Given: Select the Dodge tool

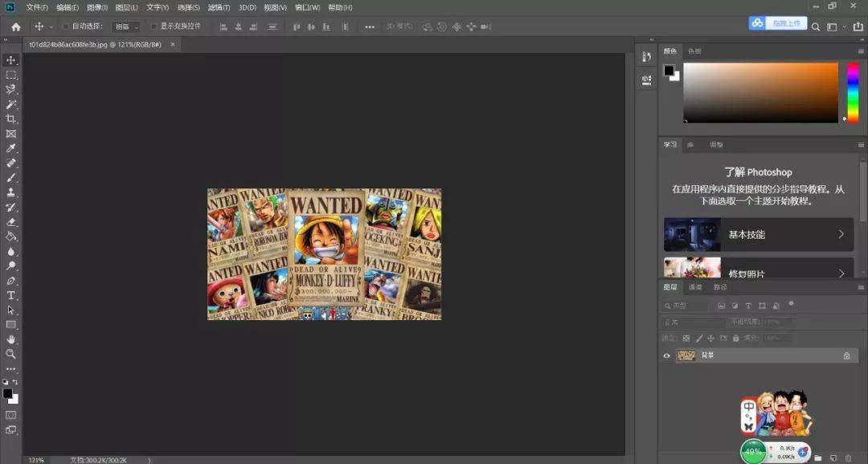Looking at the screenshot, I should 10,266.
